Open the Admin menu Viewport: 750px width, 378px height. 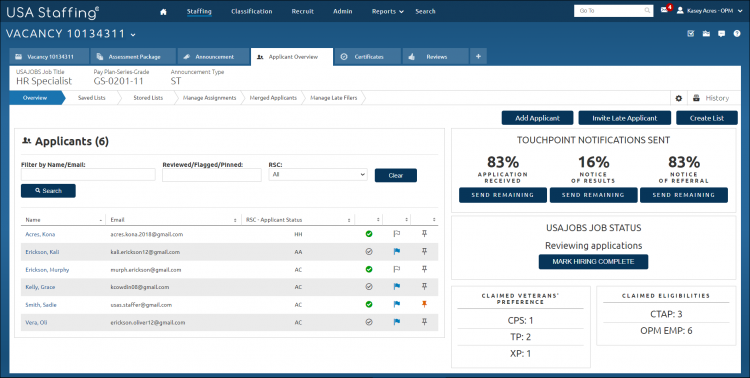pos(342,11)
